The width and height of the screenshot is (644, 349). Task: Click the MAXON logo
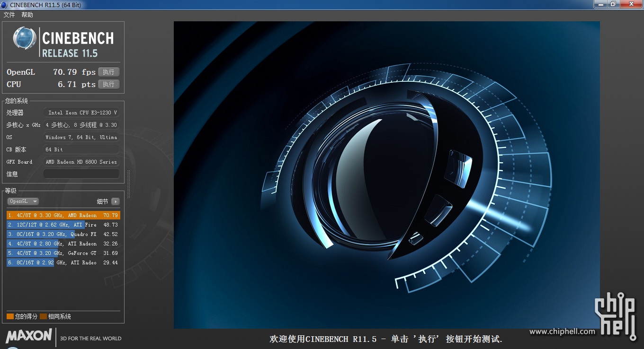pos(29,336)
